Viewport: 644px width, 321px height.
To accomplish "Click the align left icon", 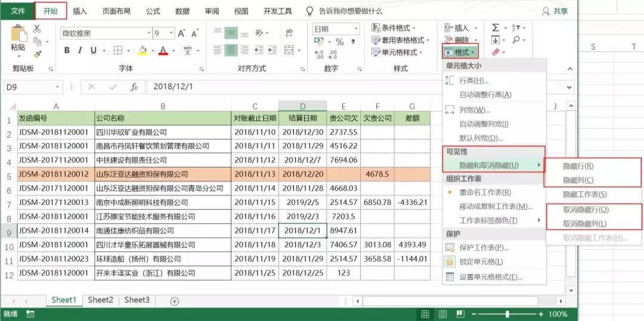I will [218, 51].
